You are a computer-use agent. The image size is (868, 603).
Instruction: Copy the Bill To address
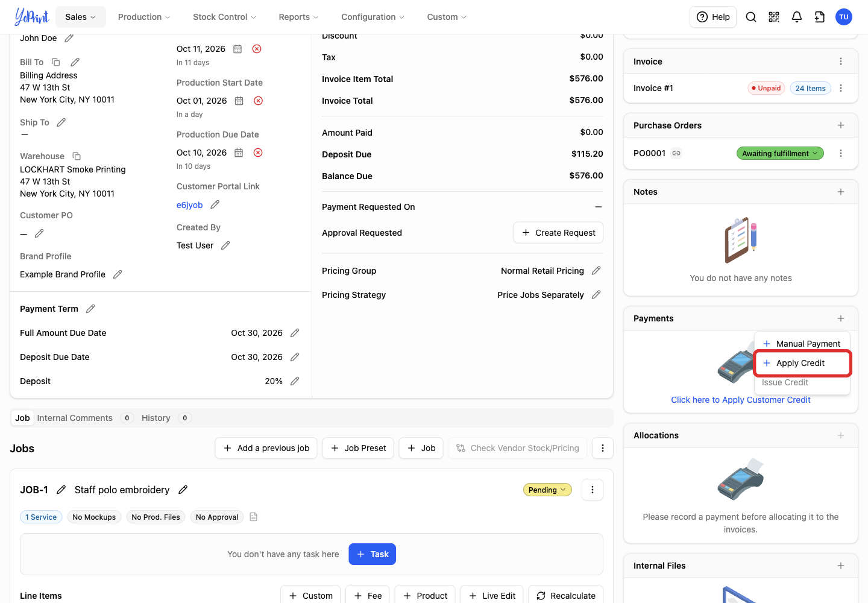click(x=56, y=62)
